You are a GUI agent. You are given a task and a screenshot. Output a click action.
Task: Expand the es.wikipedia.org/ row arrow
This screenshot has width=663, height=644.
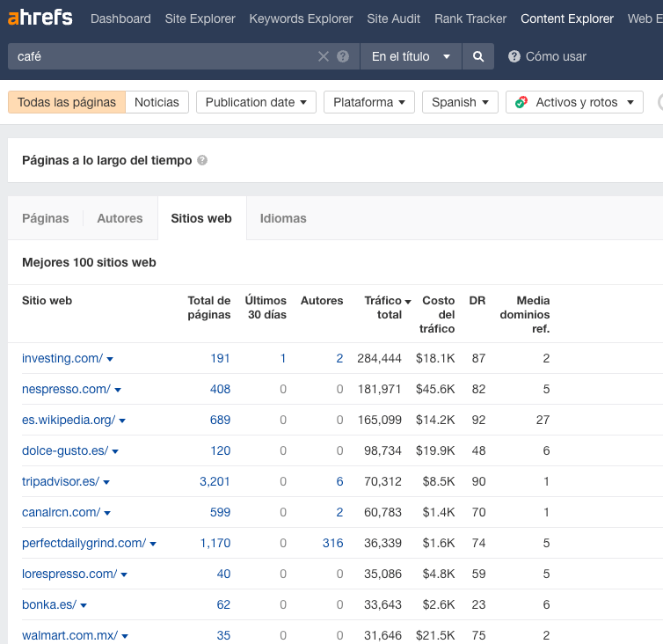click(x=122, y=421)
